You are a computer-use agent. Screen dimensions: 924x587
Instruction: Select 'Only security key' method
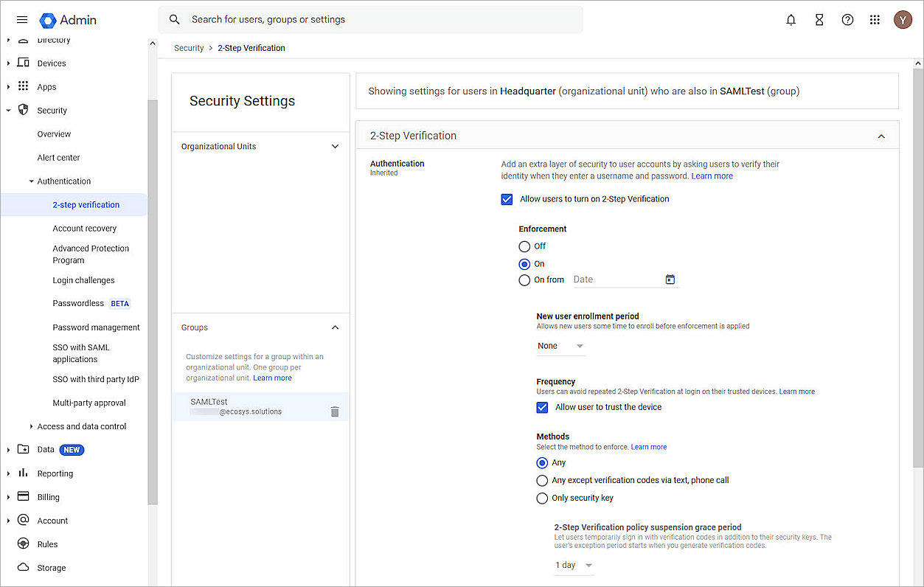(542, 498)
